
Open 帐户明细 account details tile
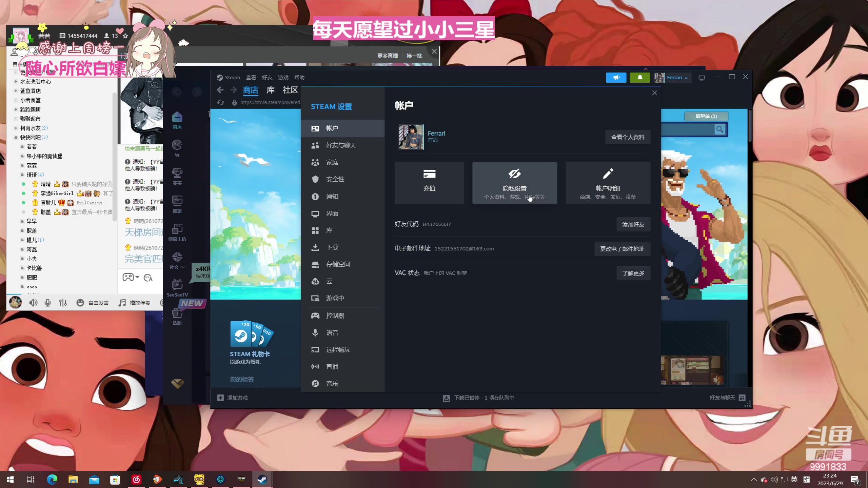(x=608, y=183)
